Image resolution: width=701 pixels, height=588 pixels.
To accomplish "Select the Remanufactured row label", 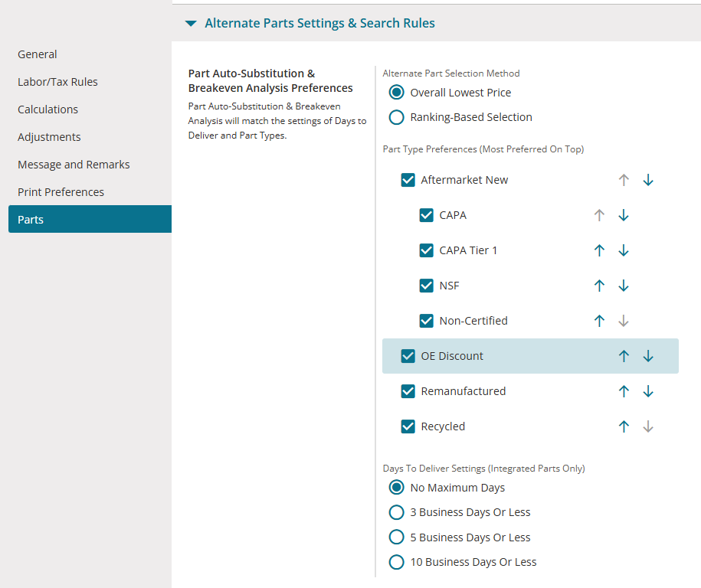I will point(463,391).
